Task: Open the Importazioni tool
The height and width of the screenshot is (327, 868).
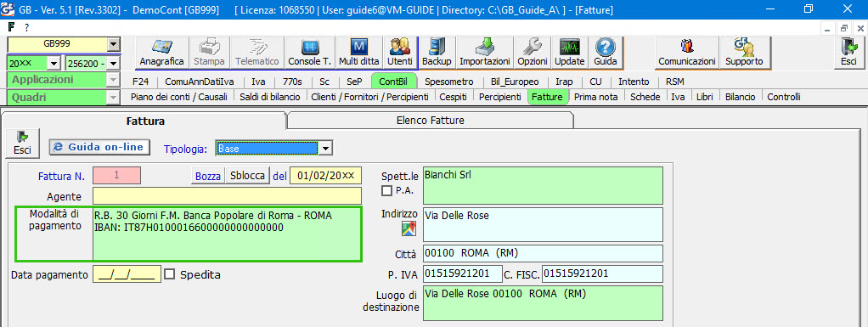Action: point(484,54)
